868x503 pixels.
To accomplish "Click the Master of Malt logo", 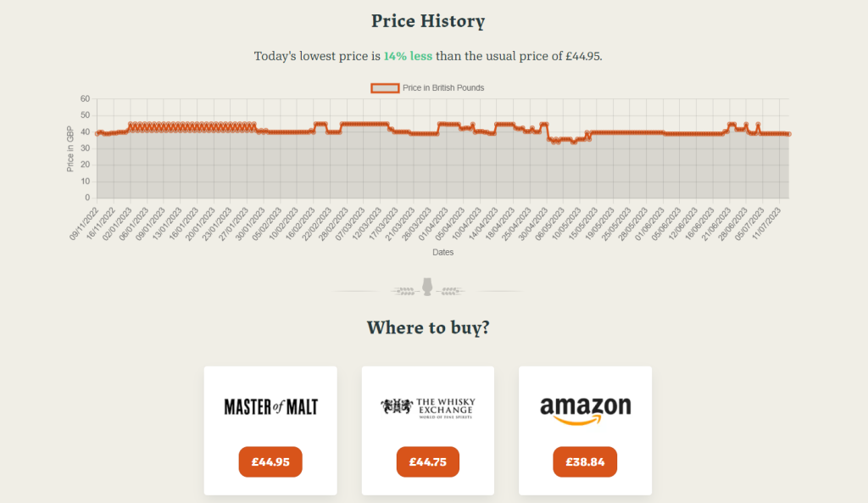I will (270, 405).
